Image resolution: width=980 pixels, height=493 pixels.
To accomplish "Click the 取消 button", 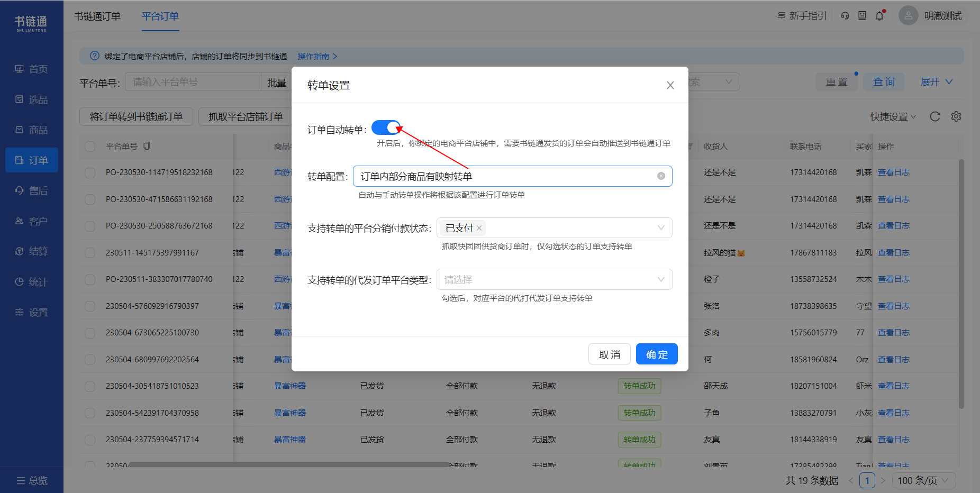I will [x=609, y=354].
